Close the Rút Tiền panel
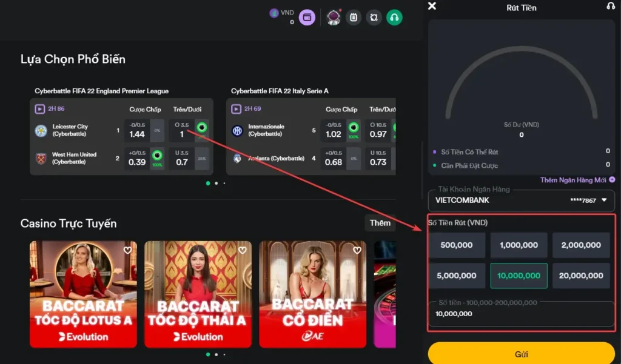Viewport: 621px width, 364px height. pyautogui.click(x=432, y=6)
